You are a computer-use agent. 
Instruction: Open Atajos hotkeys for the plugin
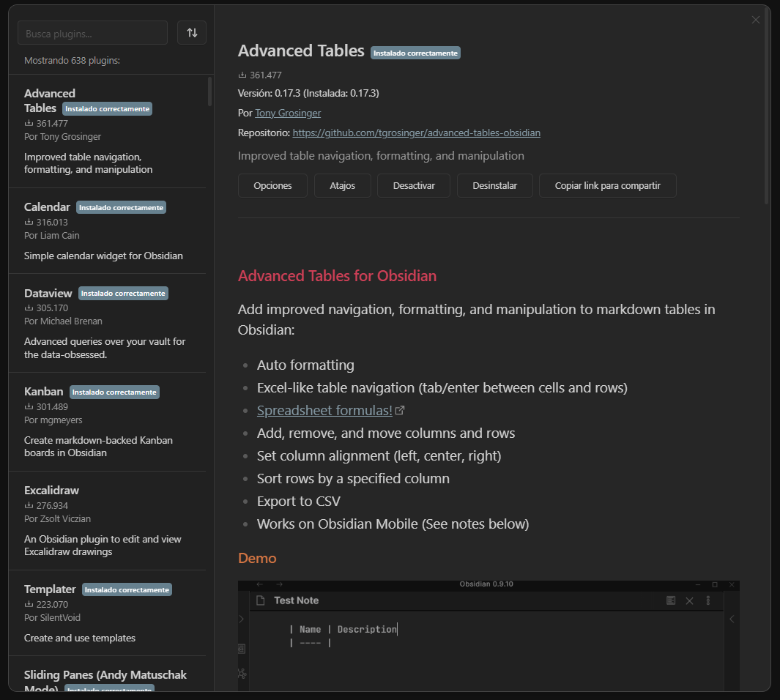342,185
